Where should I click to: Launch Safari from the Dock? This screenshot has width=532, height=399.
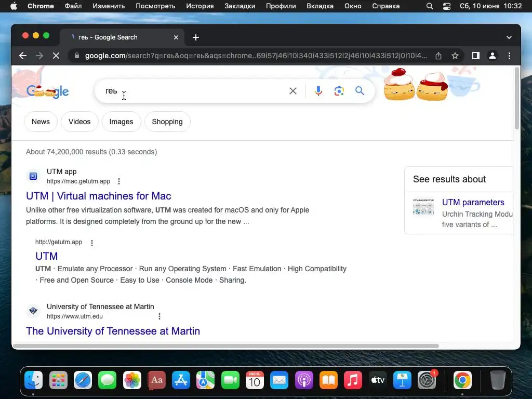click(x=83, y=380)
